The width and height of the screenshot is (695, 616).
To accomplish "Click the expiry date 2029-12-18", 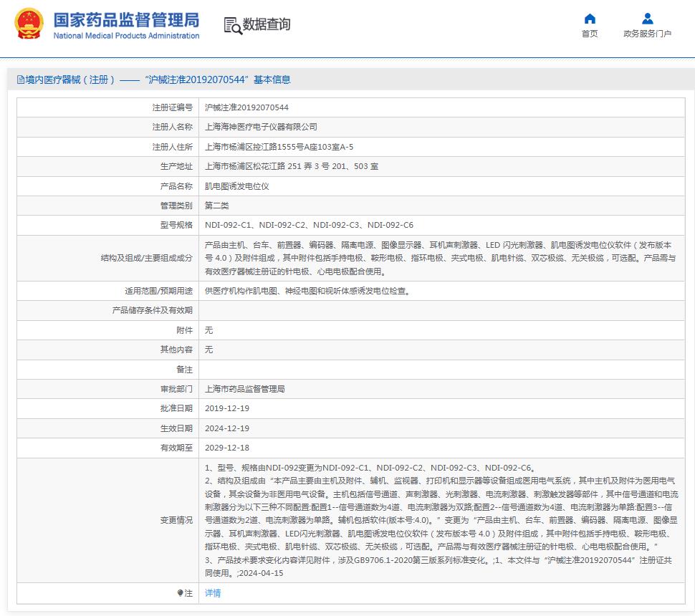I will (227, 448).
